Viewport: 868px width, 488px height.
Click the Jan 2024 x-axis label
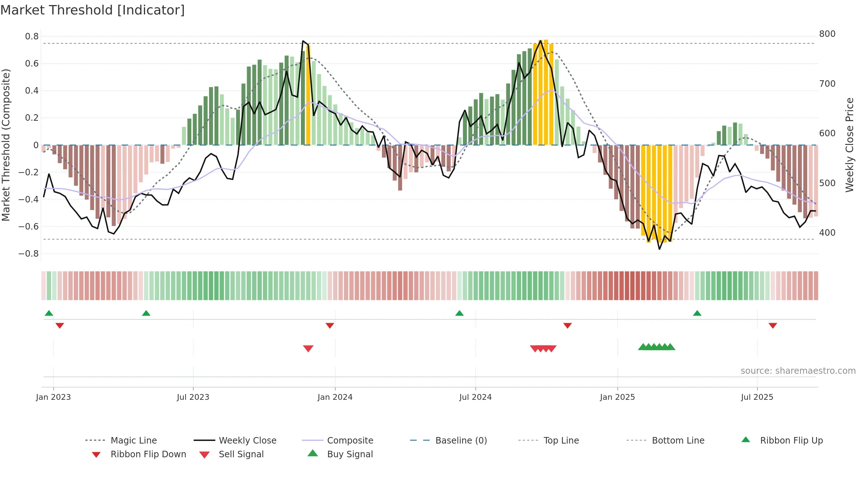point(335,397)
